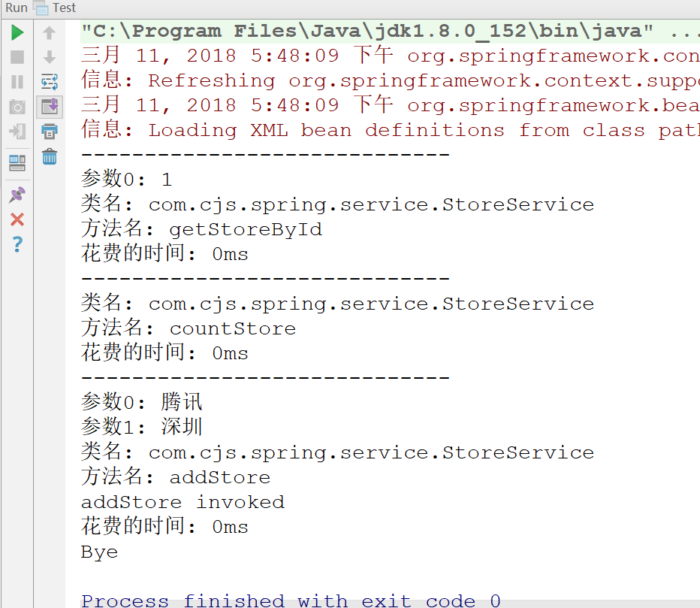Click the gray Stop process square
Viewport: 700px width, 608px height.
[17, 57]
